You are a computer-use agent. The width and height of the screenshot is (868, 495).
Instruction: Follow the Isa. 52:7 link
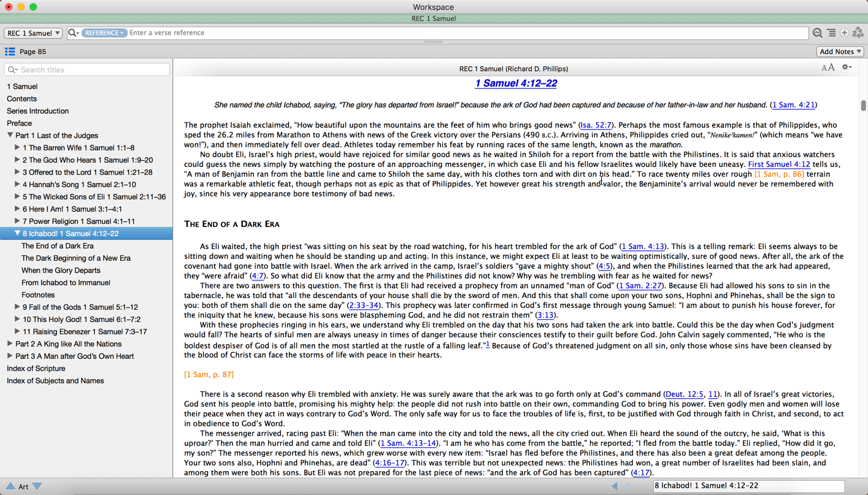pyautogui.click(x=596, y=125)
